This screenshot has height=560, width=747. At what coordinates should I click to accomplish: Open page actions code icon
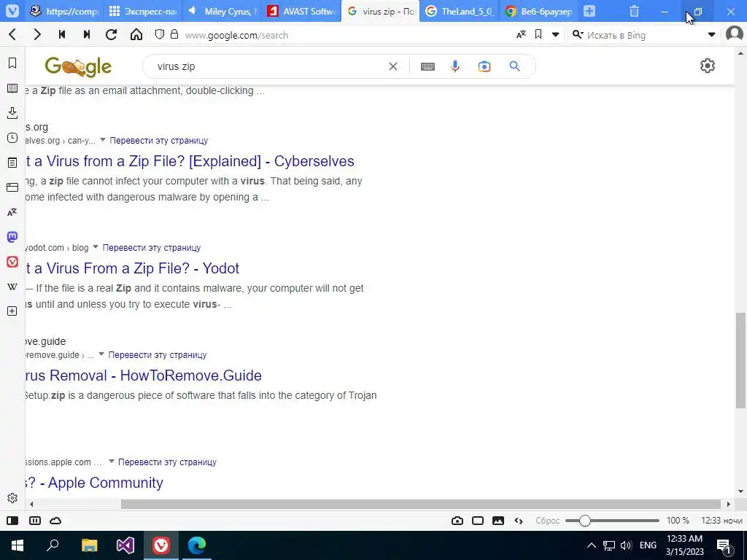[519, 521]
